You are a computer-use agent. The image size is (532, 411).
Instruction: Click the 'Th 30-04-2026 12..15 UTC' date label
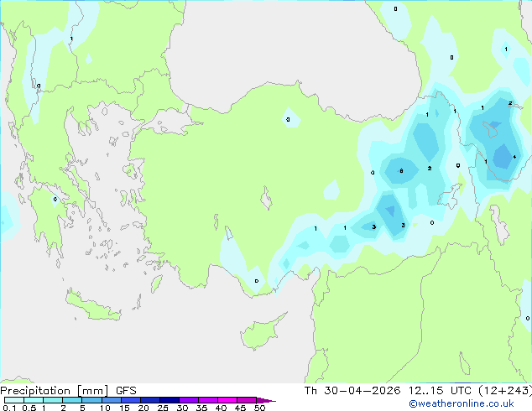[x=388, y=390]
